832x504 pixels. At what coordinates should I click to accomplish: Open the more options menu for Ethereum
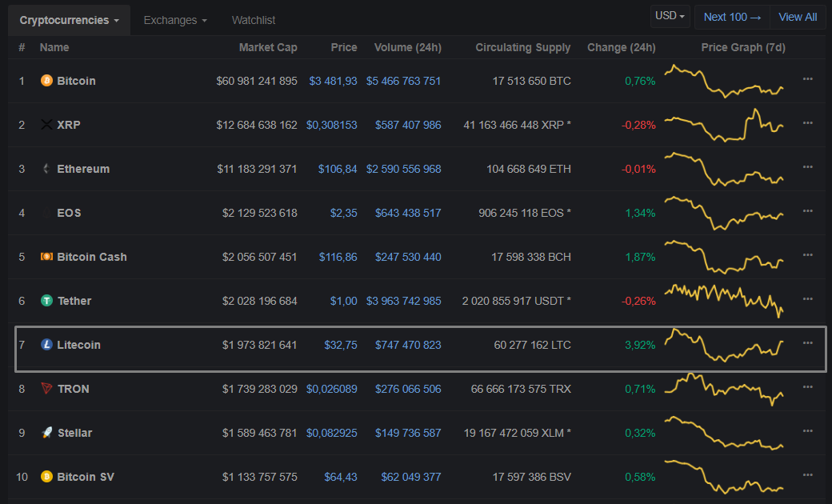(x=807, y=167)
